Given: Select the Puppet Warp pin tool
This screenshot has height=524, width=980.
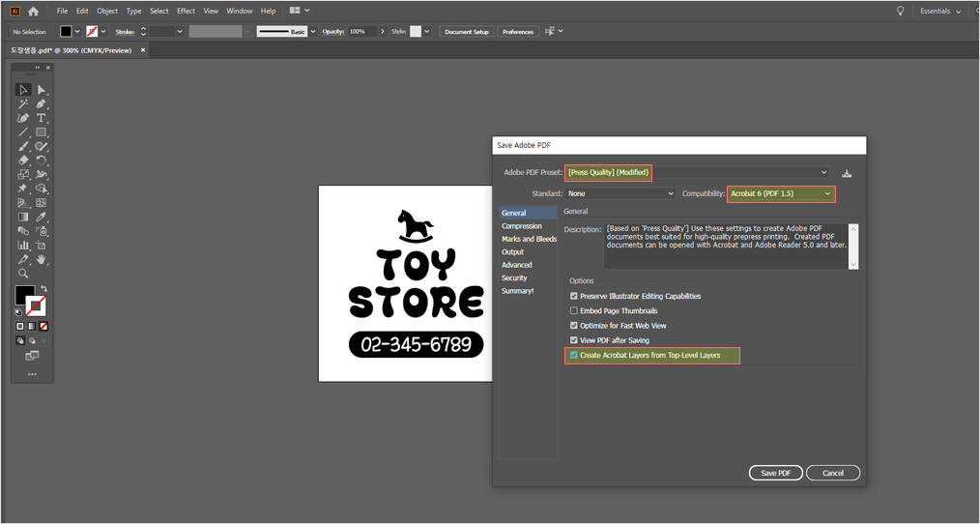Looking at the screenshot, I should (x=23, y=189).
